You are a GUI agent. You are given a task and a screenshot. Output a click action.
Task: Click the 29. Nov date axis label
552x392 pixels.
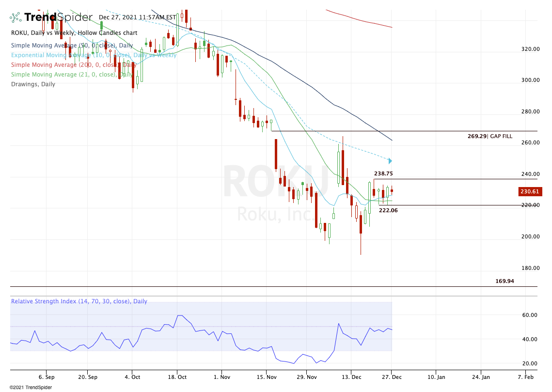click(307, 377)
